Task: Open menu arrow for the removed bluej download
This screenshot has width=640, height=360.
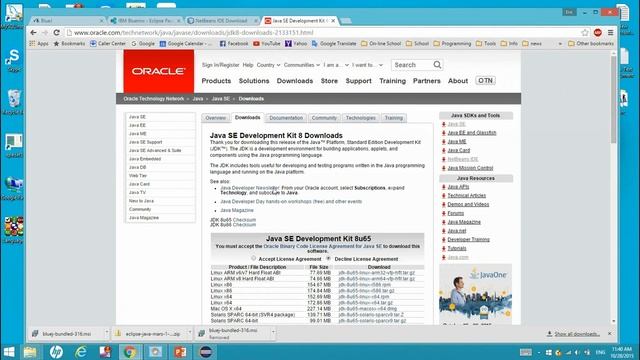Action: point(273,332)
